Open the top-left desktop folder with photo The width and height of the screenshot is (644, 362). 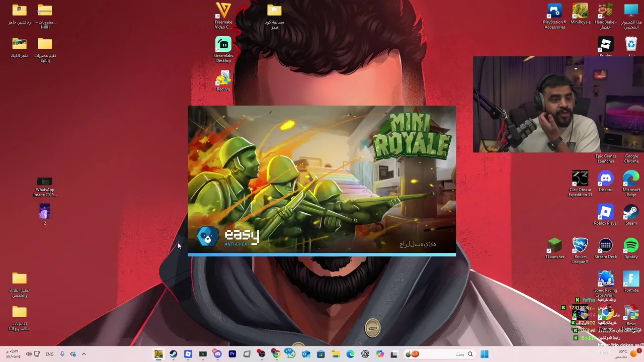(20, 14)
